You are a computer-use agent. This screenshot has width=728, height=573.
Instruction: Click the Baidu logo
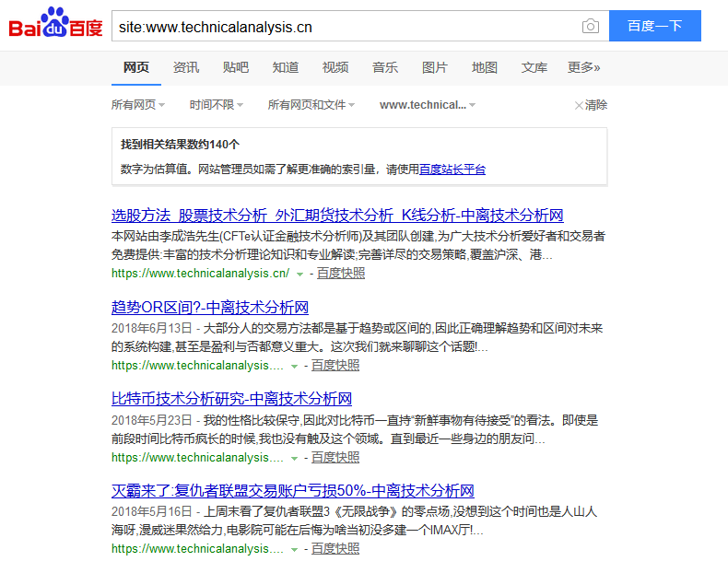[x=55, y=22]
